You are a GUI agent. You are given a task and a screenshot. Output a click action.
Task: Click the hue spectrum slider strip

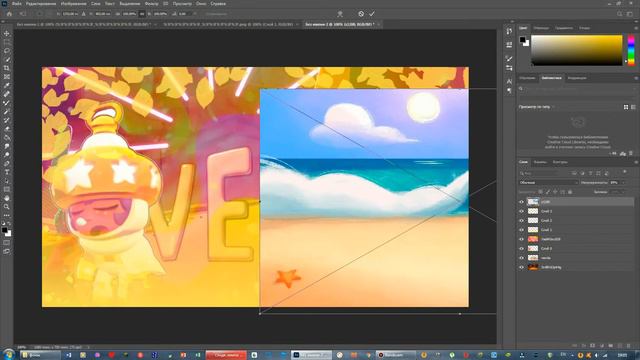point(631,50)
